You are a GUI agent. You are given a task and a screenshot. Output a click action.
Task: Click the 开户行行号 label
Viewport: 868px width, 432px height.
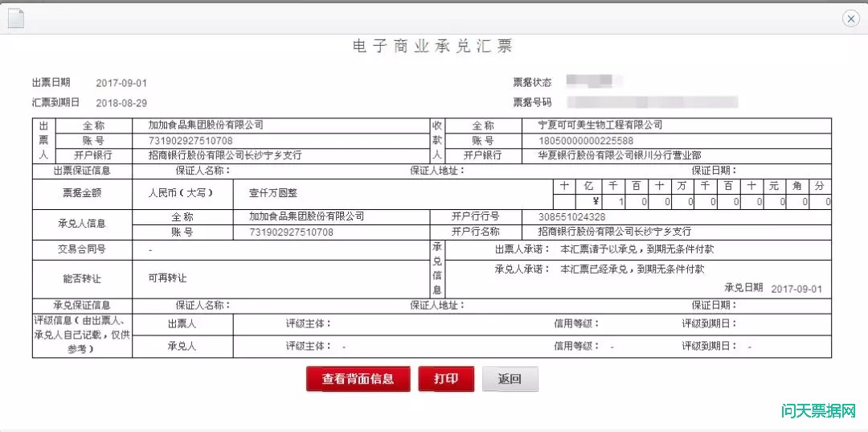pos(476,216)
